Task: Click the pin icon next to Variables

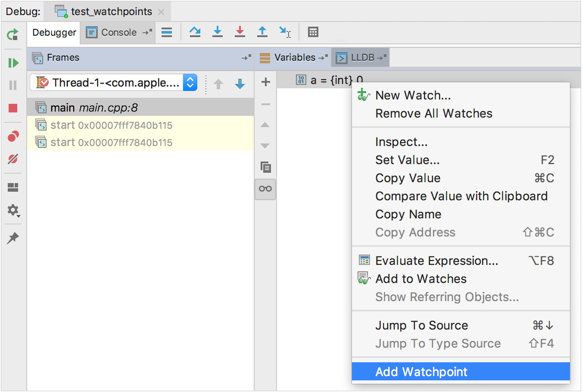Action: 323,57
